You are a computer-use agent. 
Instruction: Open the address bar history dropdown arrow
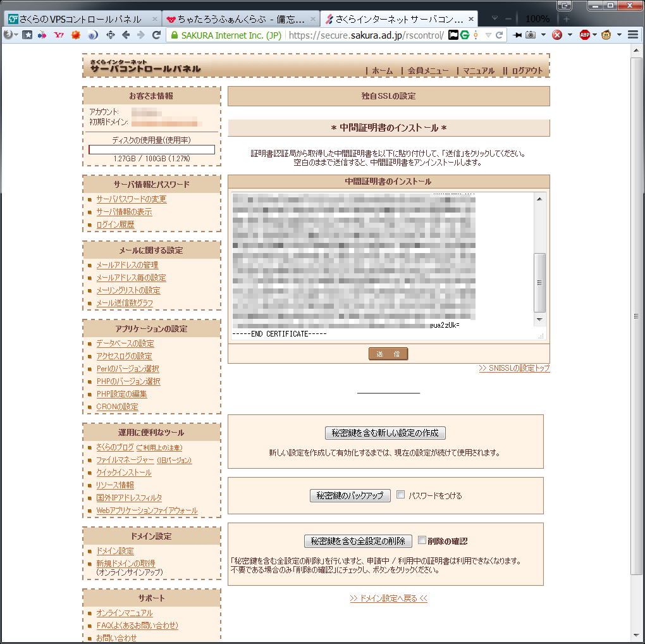(488, 35)
